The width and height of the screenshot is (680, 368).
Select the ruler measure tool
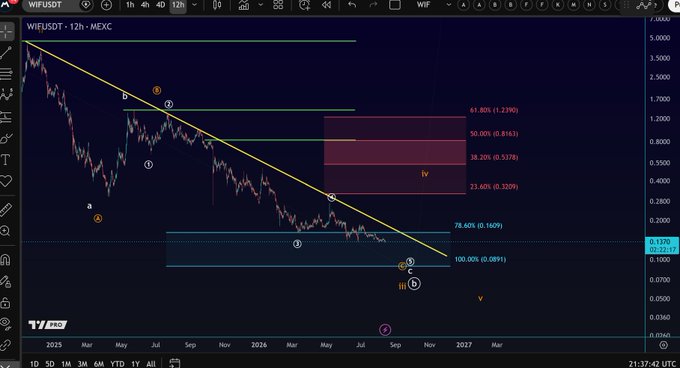6,210
